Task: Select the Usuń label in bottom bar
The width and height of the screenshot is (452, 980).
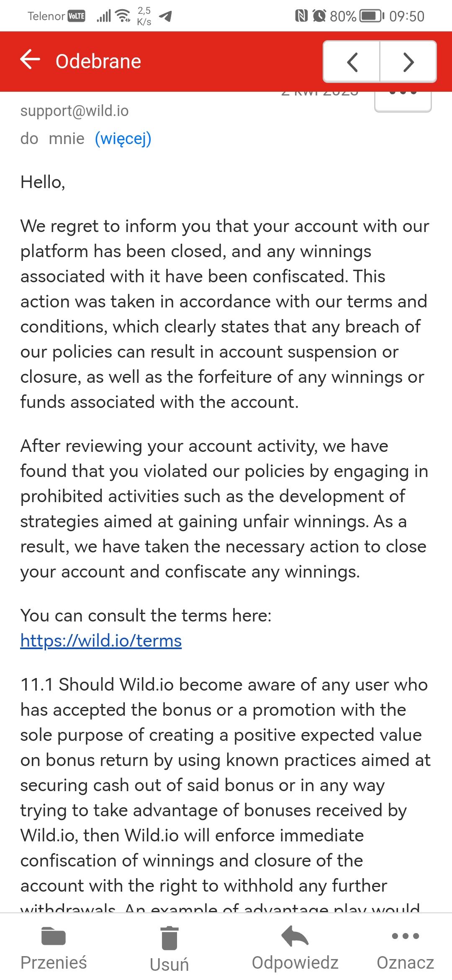Action: [169, 965]
